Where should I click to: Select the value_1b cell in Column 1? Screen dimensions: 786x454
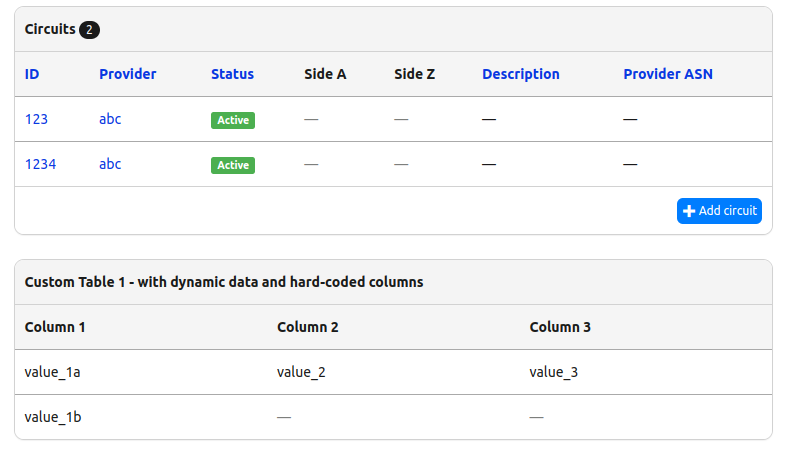click(x=52, y=417)
